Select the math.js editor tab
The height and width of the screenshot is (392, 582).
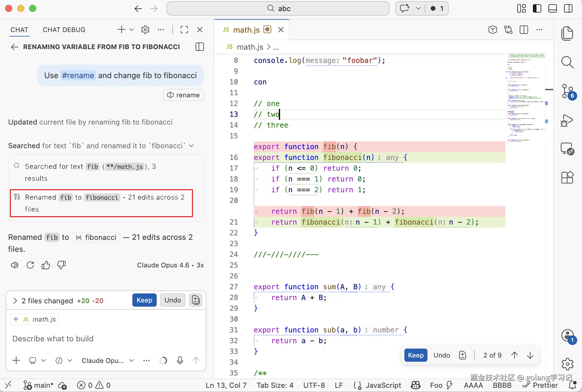tap(246, 30)
